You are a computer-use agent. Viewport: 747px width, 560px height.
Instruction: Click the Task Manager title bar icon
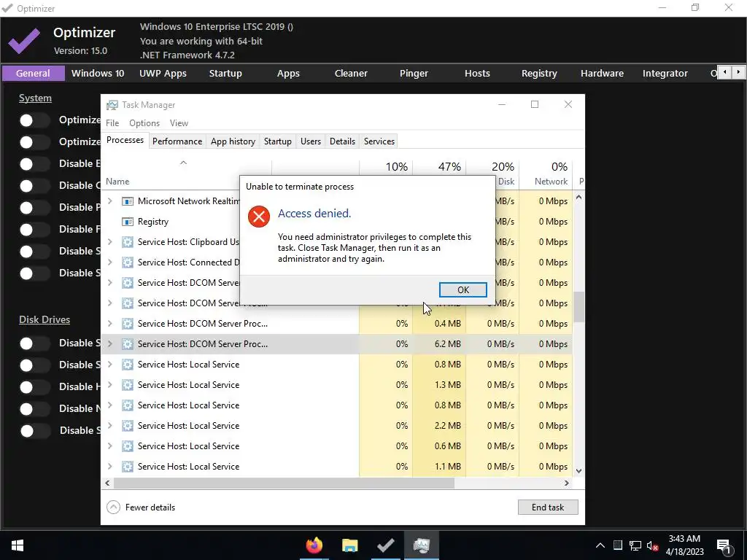pos(112,105)
